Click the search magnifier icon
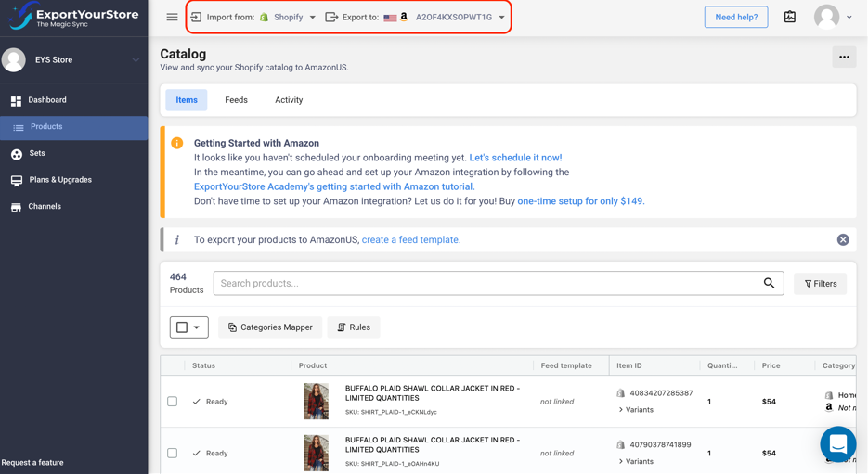The image size is (868, 474). (769, 283)
